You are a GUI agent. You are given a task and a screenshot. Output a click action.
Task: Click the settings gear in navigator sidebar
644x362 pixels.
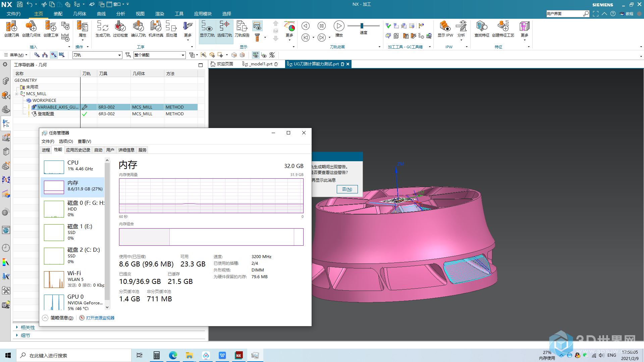click(5, 64)
